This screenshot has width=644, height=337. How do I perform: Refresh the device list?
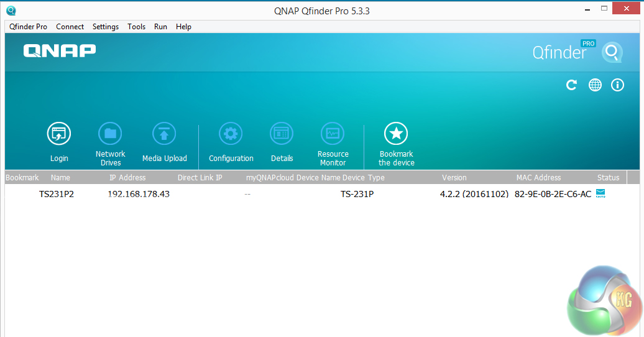click(571, 85)
